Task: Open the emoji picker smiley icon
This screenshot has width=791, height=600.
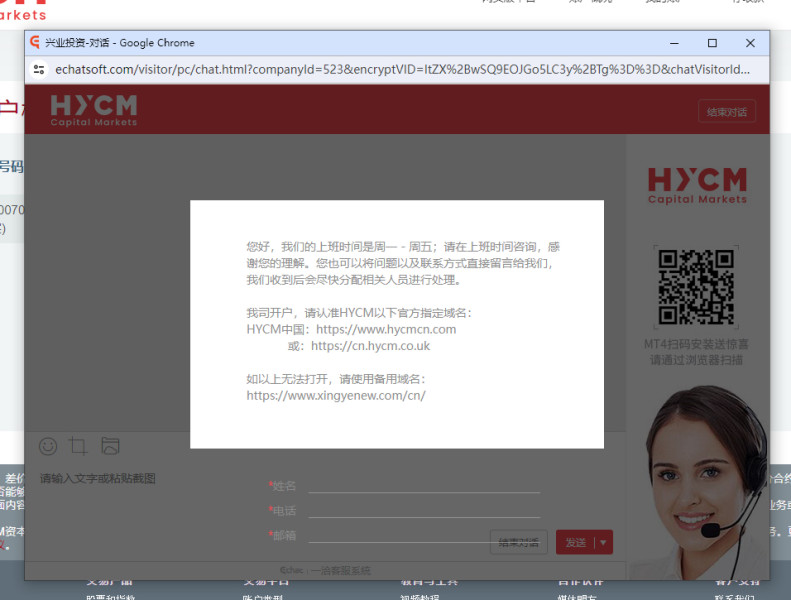Action: 48,446
